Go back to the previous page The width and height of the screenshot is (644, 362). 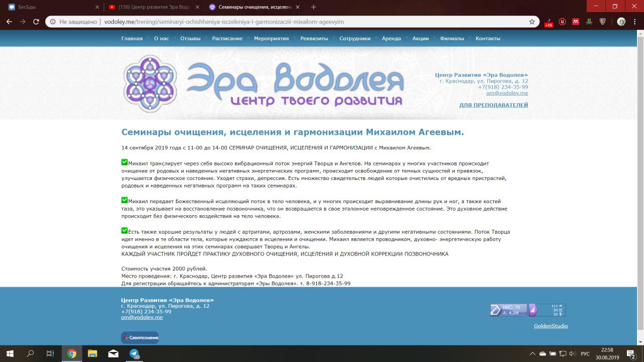click(9, 22)
